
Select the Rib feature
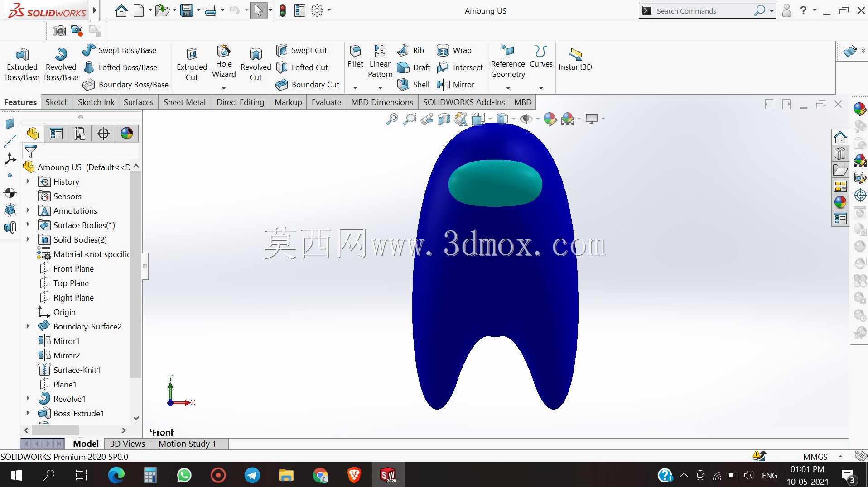pyautogui.click(x=410, y=50)
